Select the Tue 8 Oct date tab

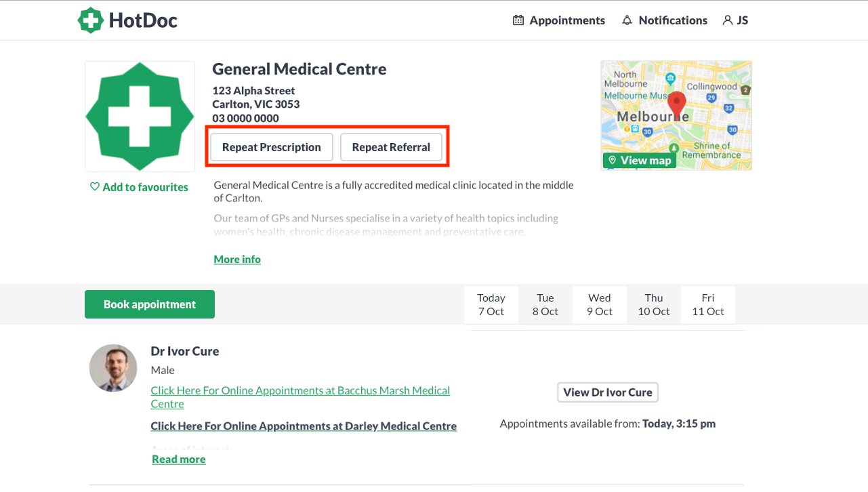545,305
